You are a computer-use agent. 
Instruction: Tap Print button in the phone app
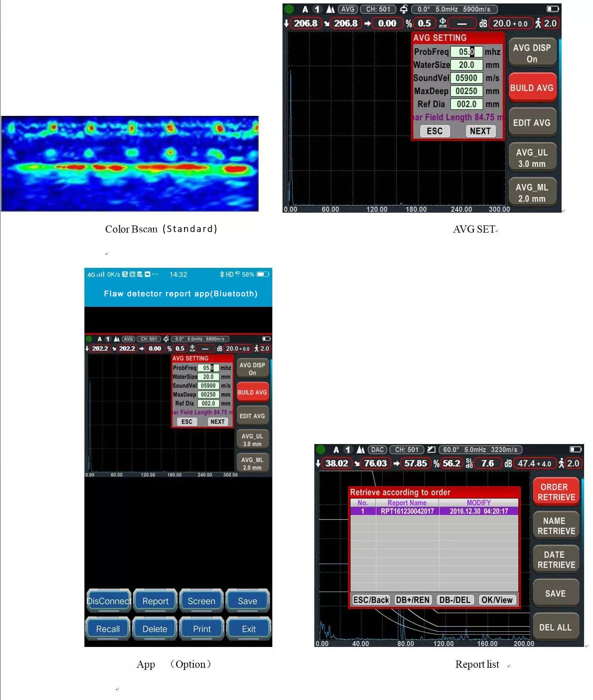pyautogui.click(x=202, y=629)
